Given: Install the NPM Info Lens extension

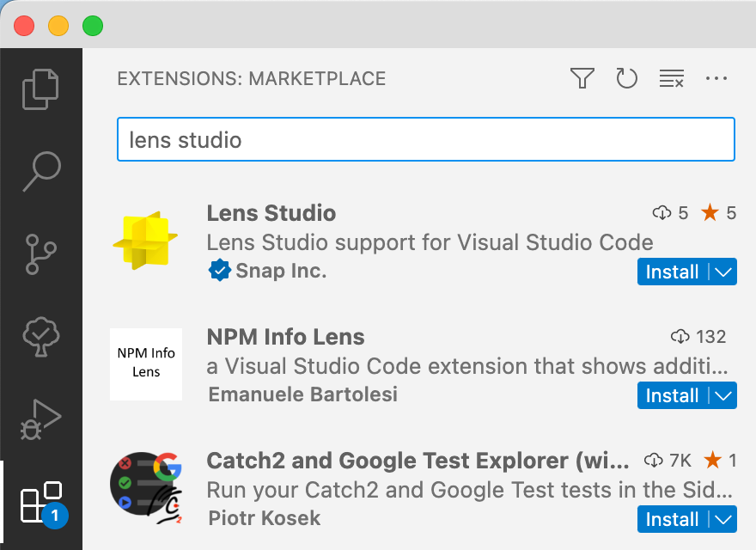Looking at the screenshot, I should (x=672, y=396).
